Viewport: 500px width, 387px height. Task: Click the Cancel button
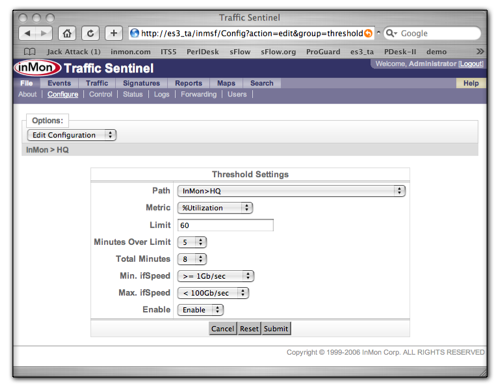[x=223, y=329]
